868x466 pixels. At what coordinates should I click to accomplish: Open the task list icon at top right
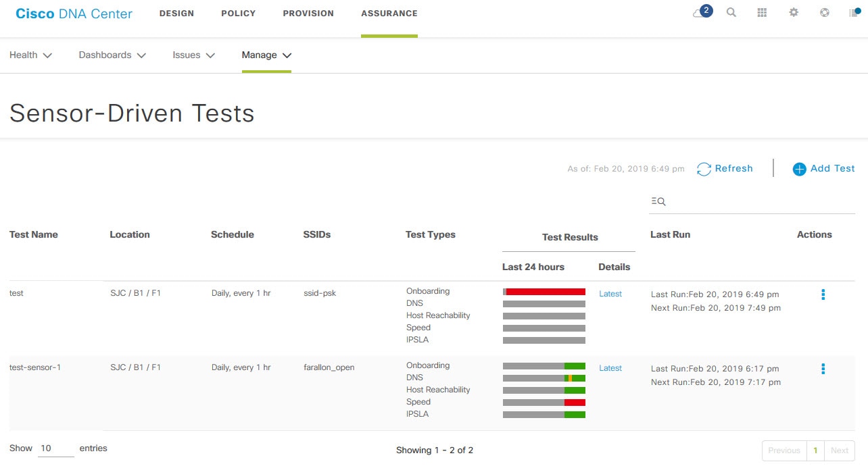click(855, 13)
